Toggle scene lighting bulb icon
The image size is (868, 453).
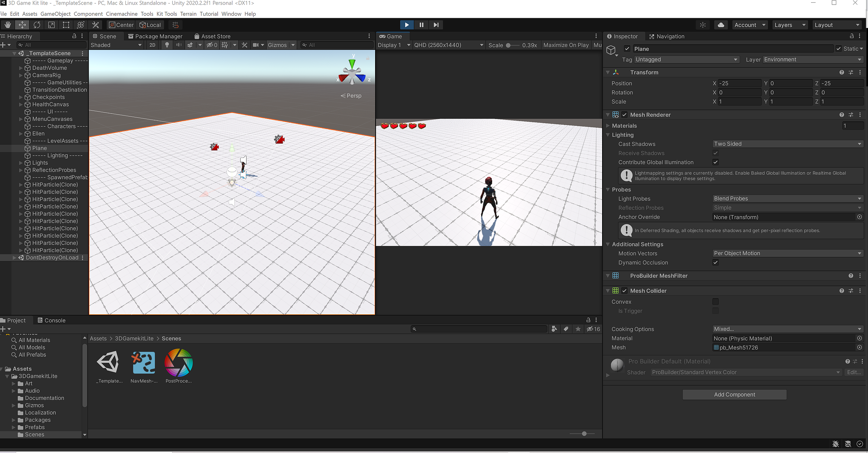click(167, 45)
